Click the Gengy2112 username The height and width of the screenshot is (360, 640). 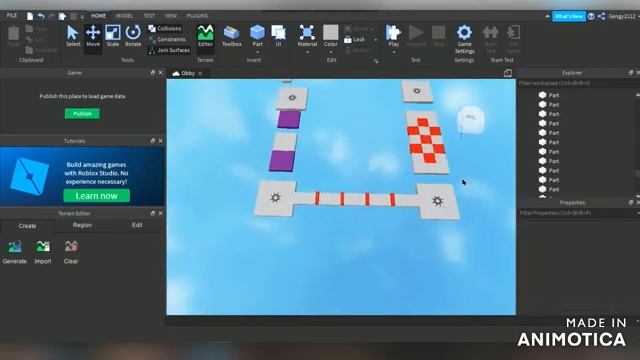(622, 16)
